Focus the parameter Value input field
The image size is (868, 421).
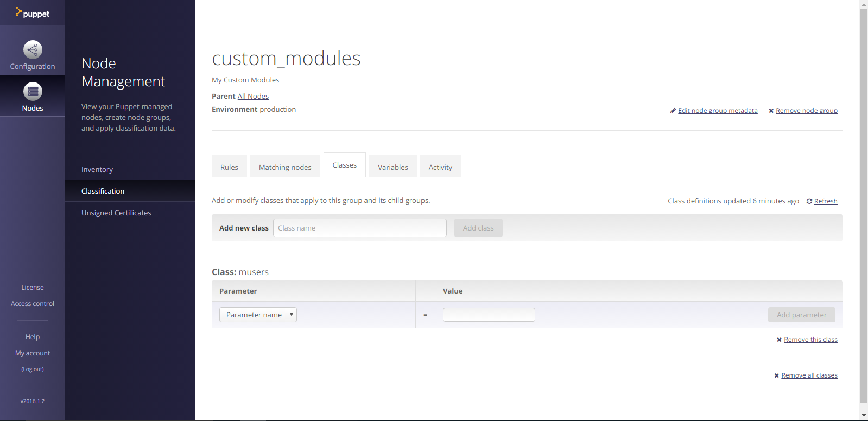click(489, 315)
